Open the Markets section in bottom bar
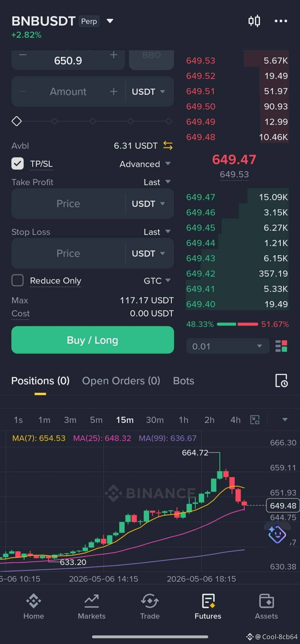Image resolution: width=300 pixels, height=644 pixels. tap(92, 606)
